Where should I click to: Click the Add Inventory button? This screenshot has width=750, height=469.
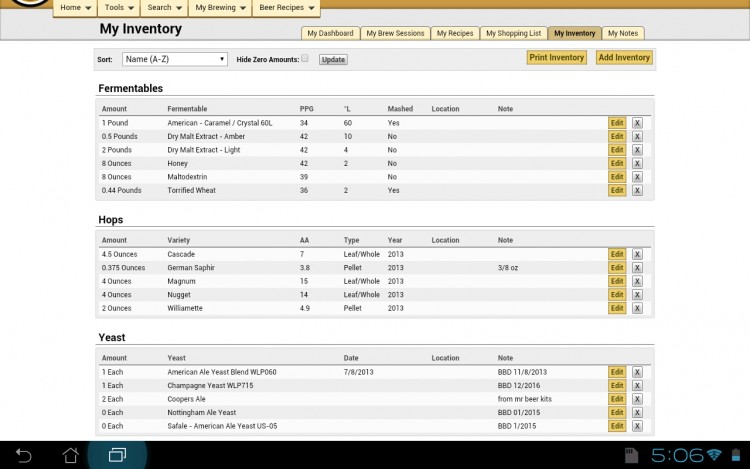pyautogui.click(x=624, y=58)
